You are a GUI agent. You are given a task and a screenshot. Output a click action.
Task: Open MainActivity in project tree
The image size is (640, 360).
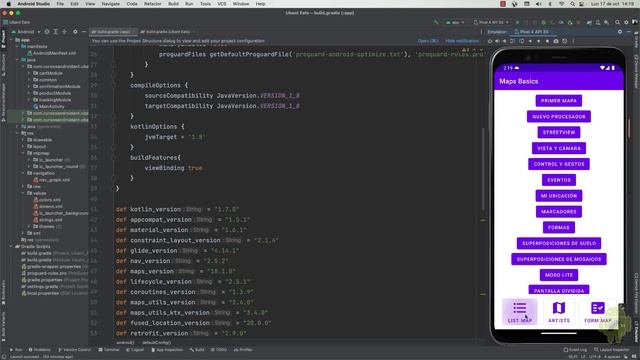(49, 107)
